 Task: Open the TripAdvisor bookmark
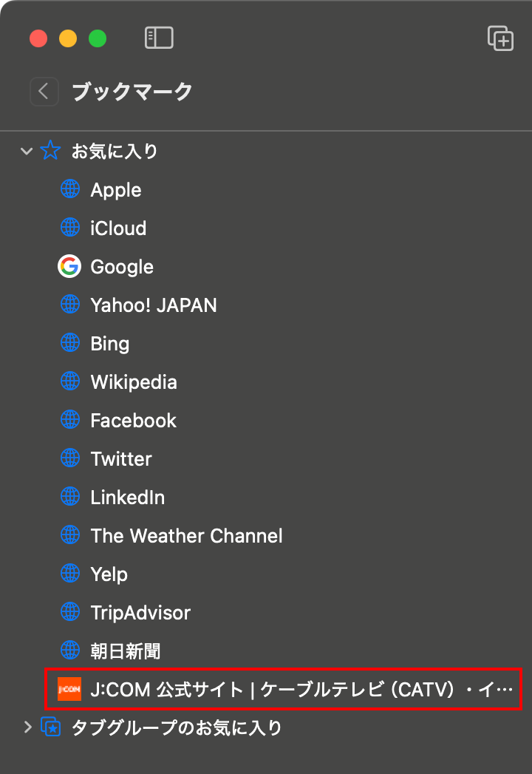click(x=140, y=614)
